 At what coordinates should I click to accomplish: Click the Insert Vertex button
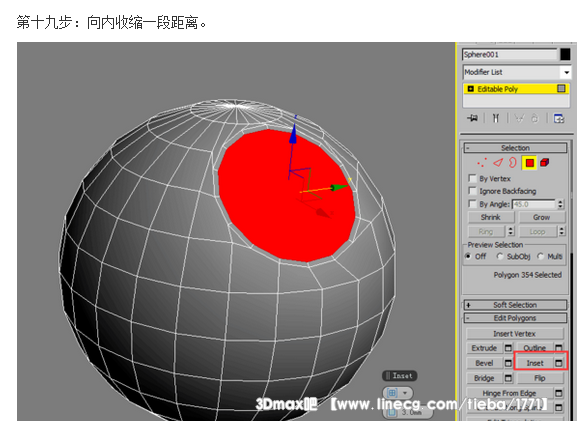coord(514,333)
